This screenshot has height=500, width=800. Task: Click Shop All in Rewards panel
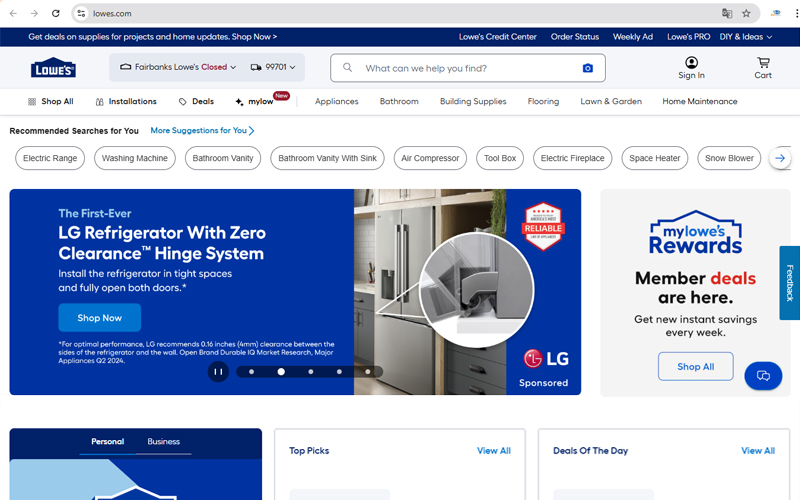(695, 366)
